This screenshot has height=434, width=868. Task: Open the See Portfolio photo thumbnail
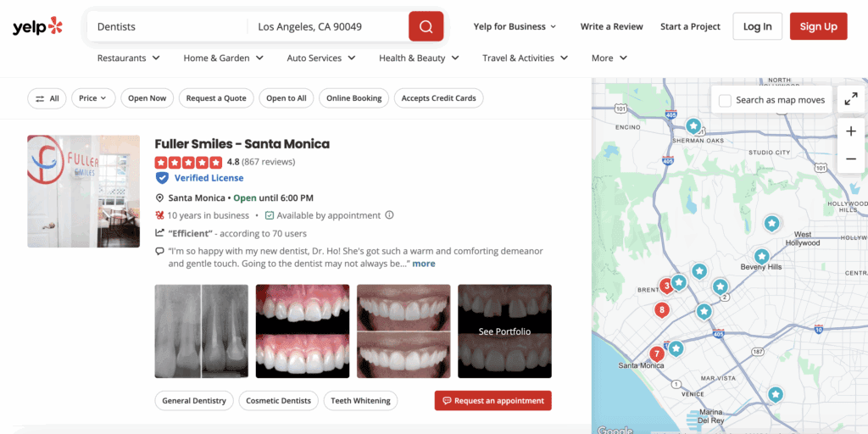click(504, 331)
